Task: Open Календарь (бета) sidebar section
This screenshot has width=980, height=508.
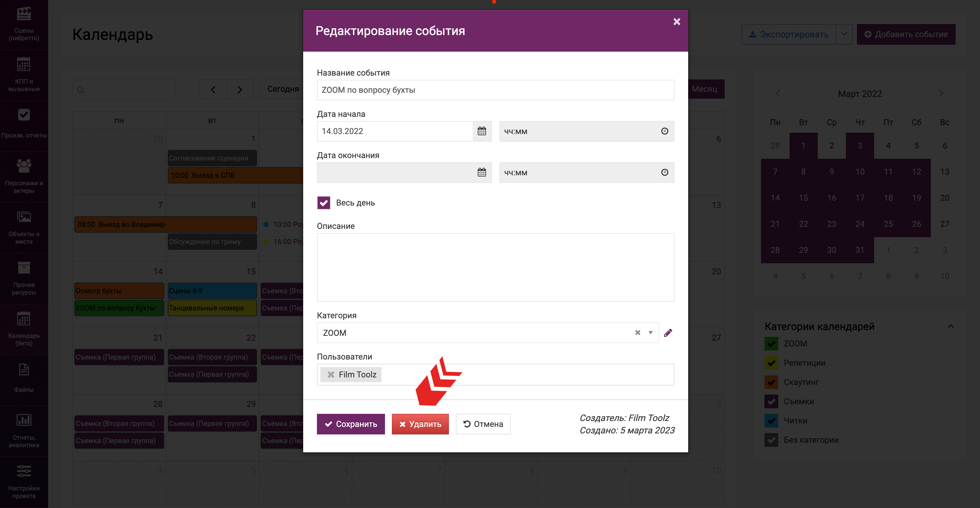Action: coord(24,329)
